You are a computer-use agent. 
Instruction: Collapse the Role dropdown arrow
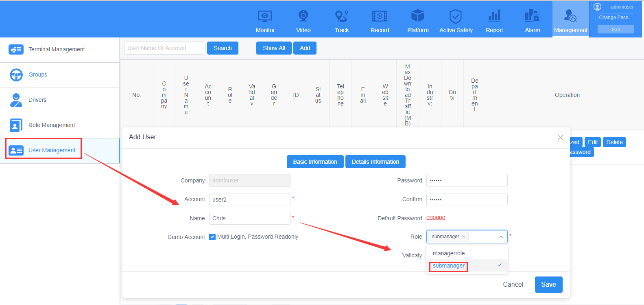[501, 237]
